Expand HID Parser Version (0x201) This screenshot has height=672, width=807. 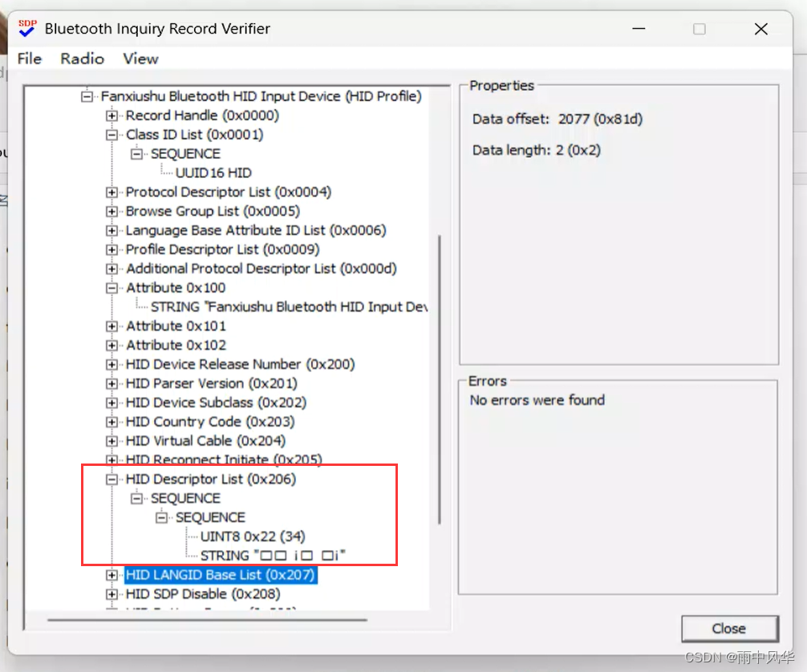tap(112, 383)
